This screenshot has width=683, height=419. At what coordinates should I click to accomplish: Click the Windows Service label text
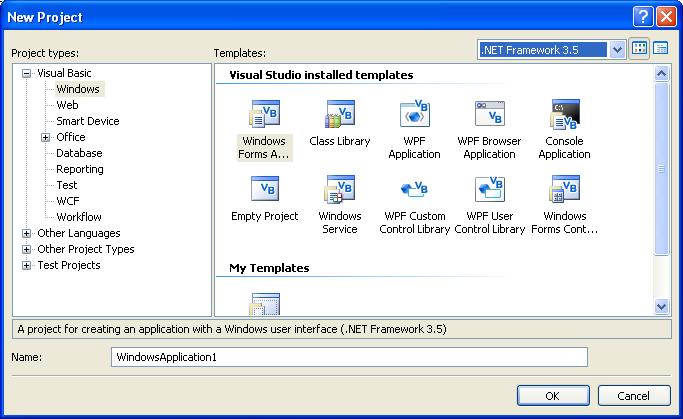coord(340,223)
